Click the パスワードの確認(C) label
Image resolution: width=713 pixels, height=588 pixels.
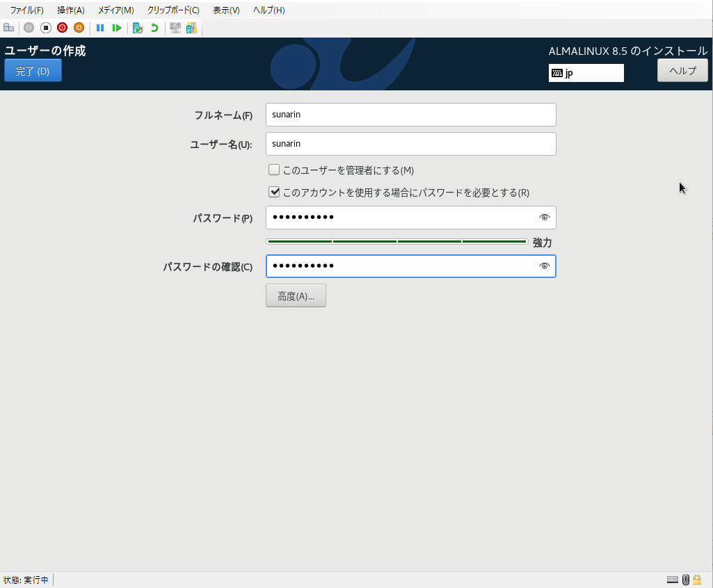pos(208,267)
